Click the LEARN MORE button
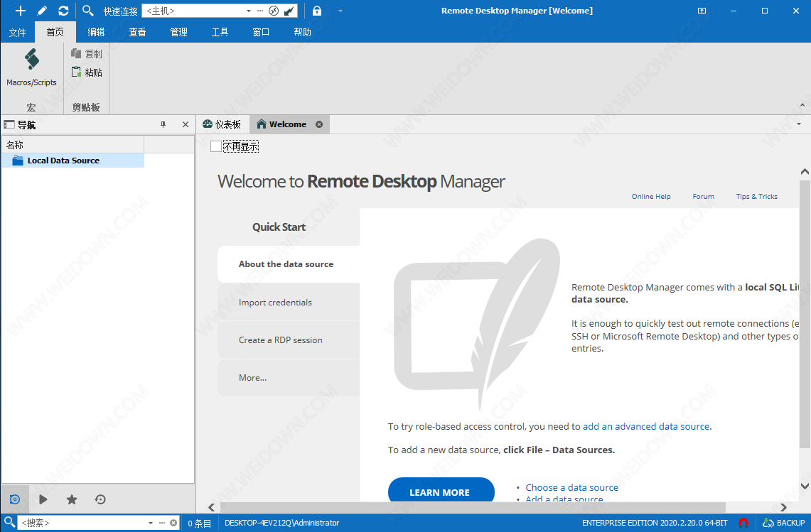The image size is (811, 532). pyautogui.click(x=441, y=489)
